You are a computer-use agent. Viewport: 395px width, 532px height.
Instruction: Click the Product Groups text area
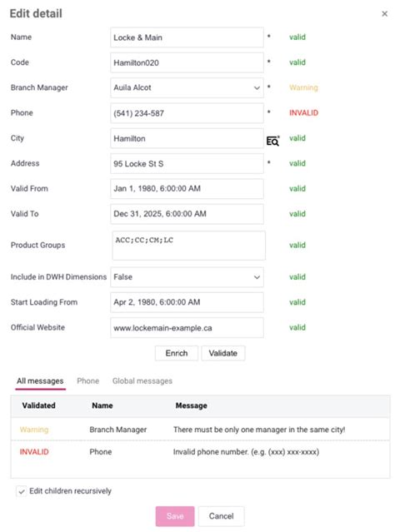click(x=189, y=246)
